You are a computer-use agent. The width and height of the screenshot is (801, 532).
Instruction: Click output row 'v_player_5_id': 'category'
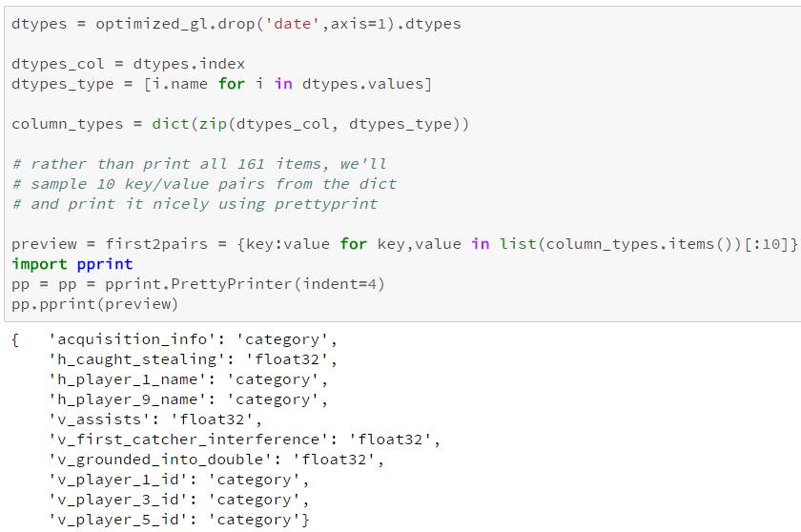click(179, 520)
